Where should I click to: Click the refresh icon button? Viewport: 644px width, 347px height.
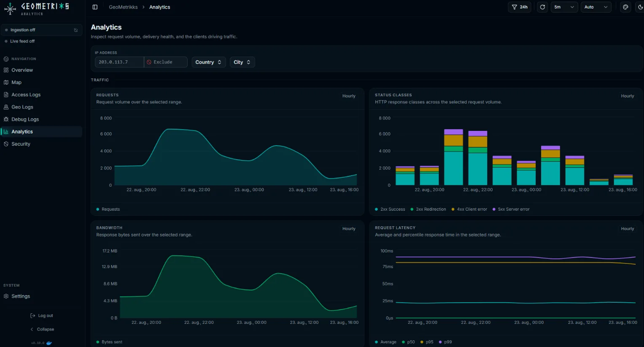pos(542,7)
